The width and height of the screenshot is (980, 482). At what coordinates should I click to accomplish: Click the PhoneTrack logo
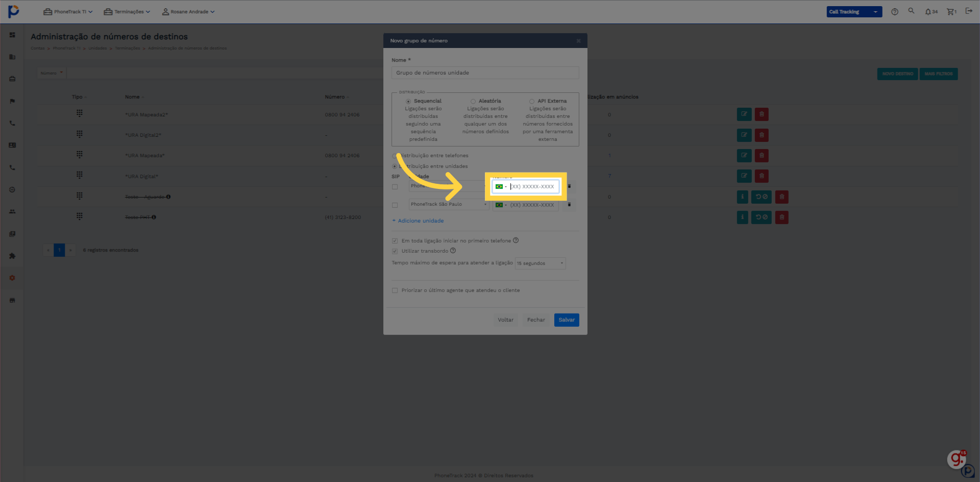(x=14, y=11)
